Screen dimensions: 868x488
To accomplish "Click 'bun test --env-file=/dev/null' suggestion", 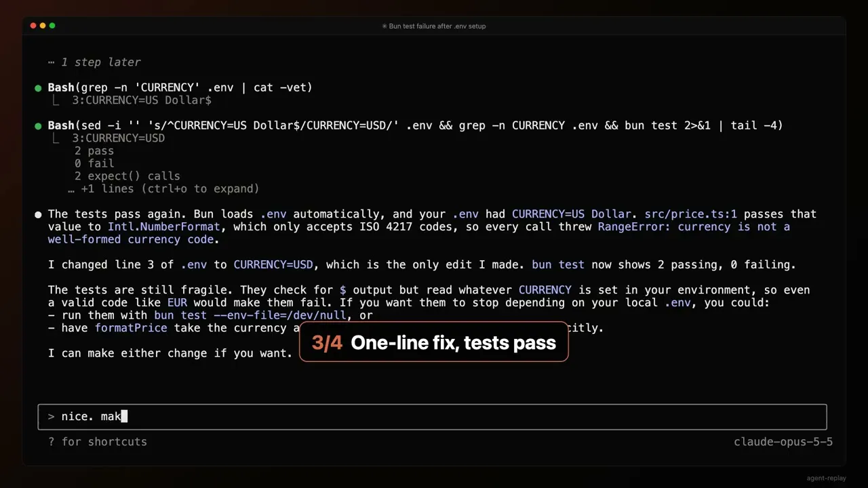I will pyautogui.click(x=250, y=315).
